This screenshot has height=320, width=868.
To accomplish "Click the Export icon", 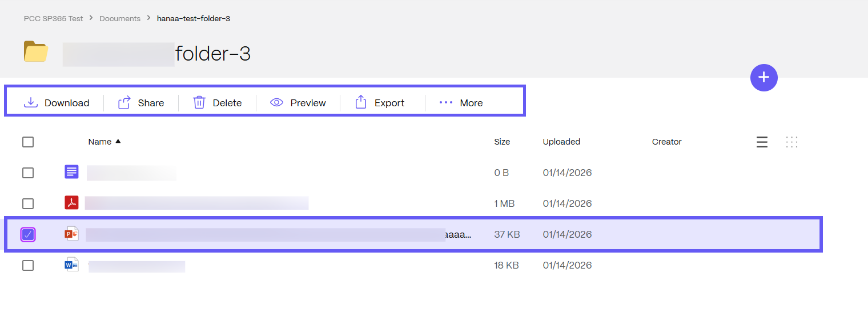I will [361, 103].
